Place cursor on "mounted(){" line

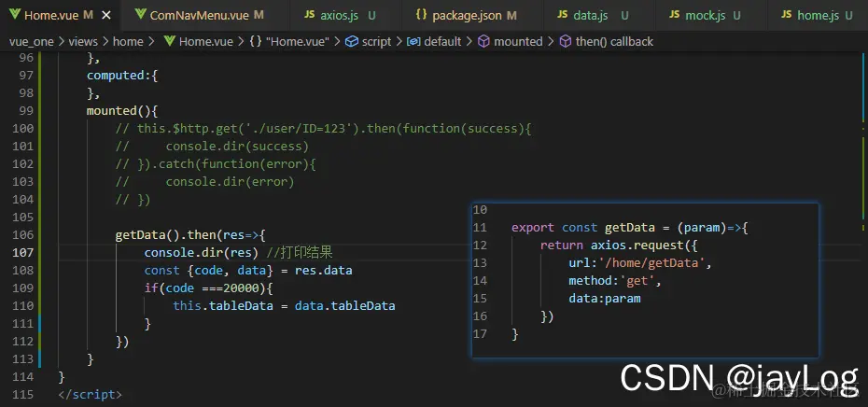point(122,111)
